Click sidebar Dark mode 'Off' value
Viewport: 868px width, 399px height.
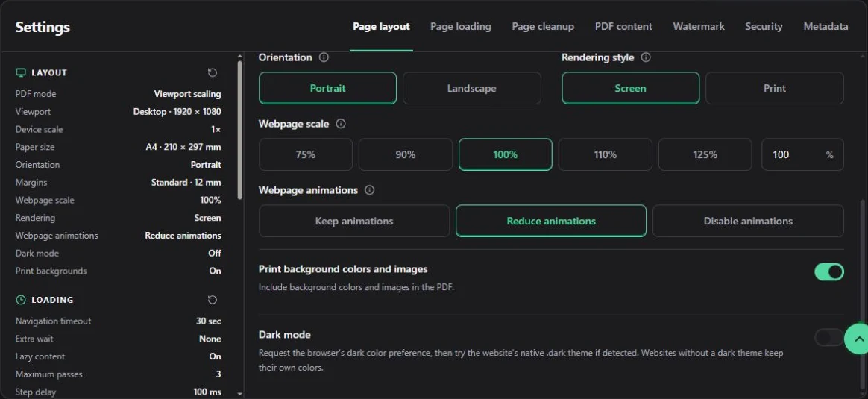(215, 254)
